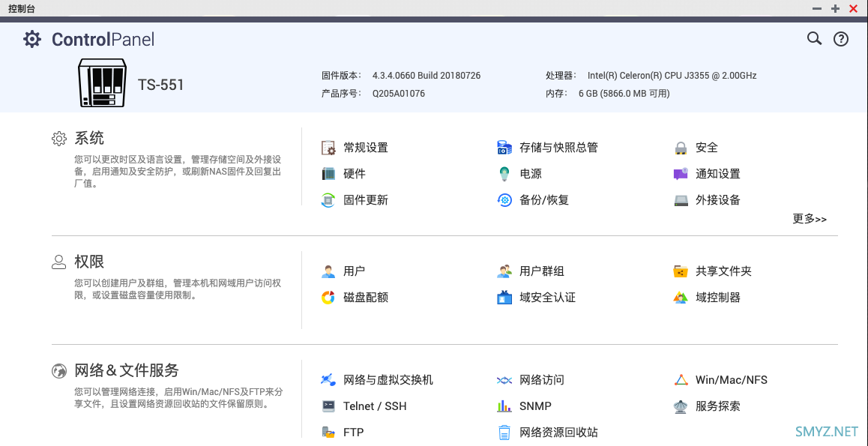Screen dimensions: 868x446
Task: Open the 安全 lock icon
Action: [681, 148]
